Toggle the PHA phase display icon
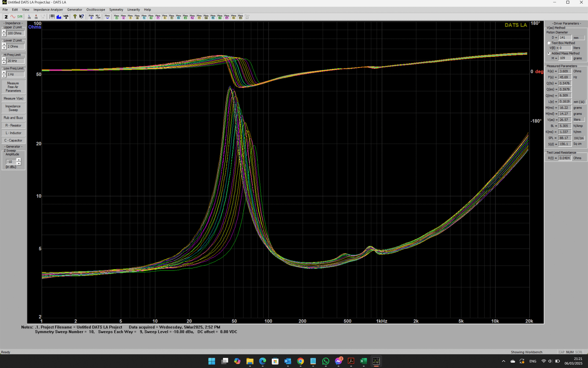 click(x=91, y=17)
